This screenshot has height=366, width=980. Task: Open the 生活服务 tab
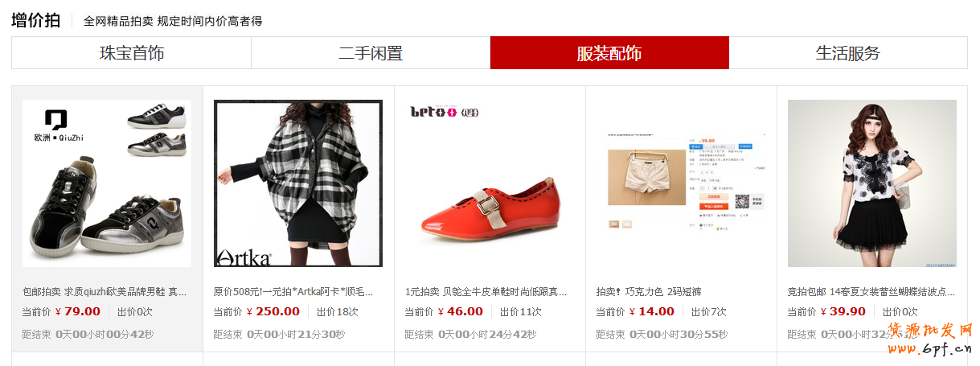pos(848,53)
